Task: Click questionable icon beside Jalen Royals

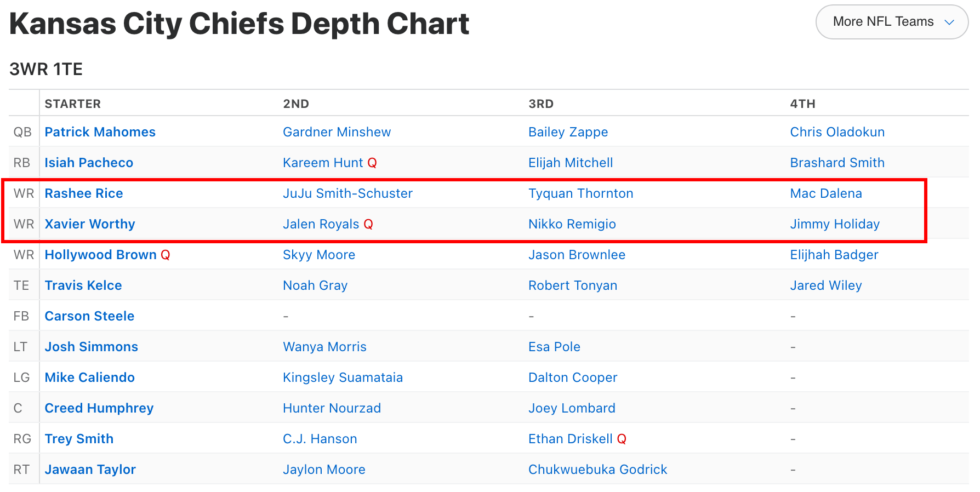Action: (368, 225)
